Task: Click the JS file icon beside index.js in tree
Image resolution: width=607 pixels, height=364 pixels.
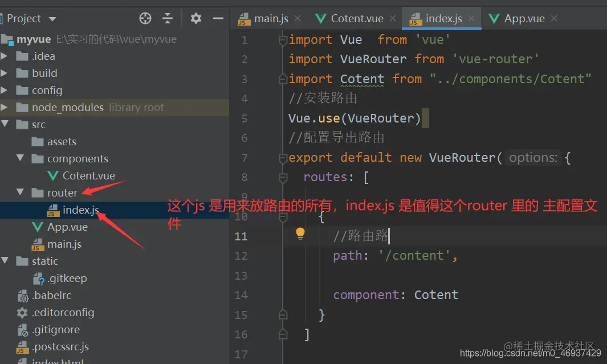Action: (x=53, y=210)
